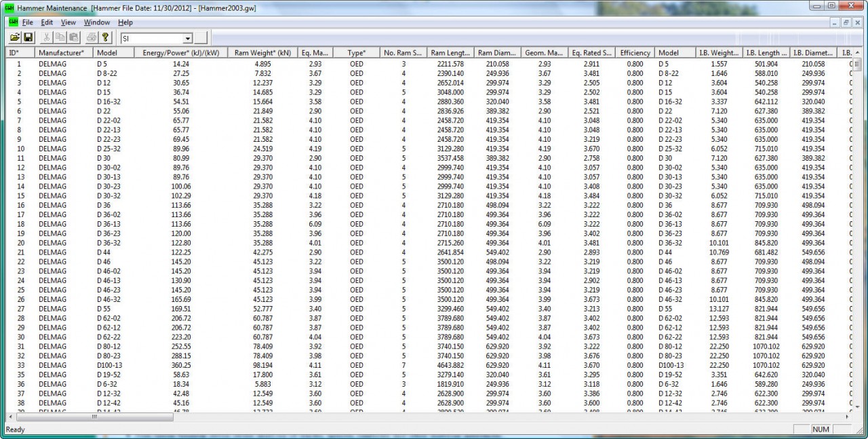
Task: Click the blank button beside the SI dropdown
Action: pyautogui.click(x=201, y=39)
